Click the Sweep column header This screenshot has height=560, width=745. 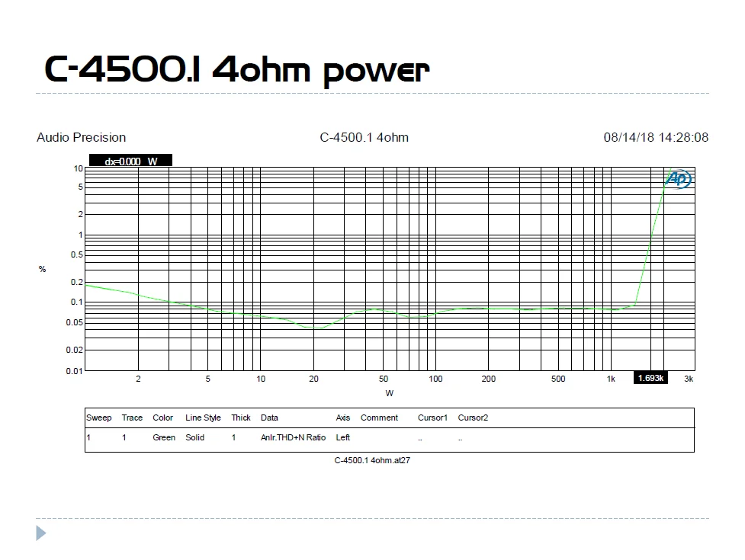click(99, 418)
